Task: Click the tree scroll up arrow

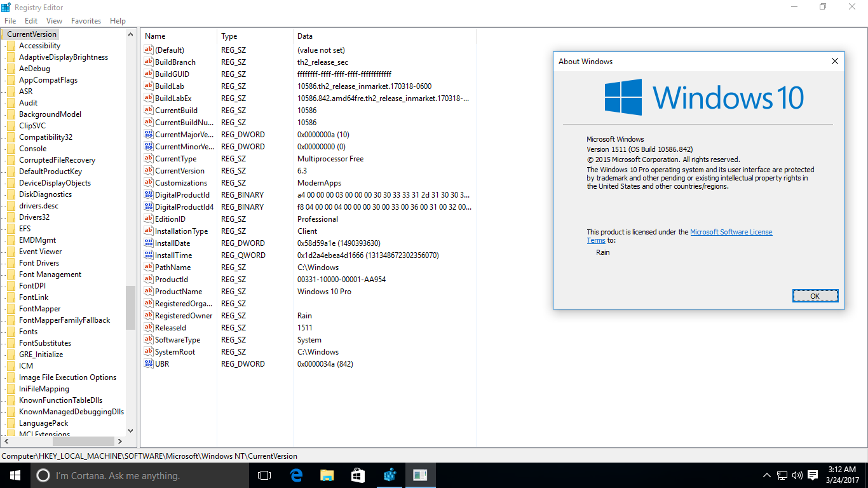Action: [x=131, y=34]
